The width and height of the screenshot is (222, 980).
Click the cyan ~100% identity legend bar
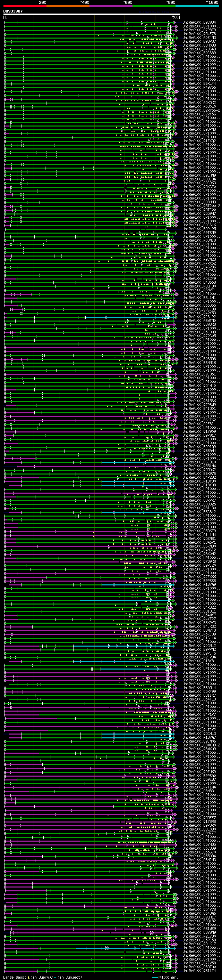coord(197,6)
